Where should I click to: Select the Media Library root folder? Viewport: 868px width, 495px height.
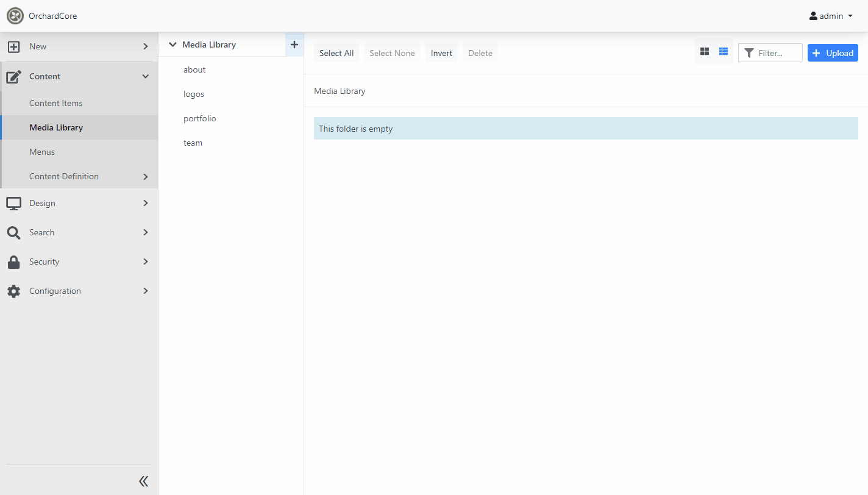point(209,45)
